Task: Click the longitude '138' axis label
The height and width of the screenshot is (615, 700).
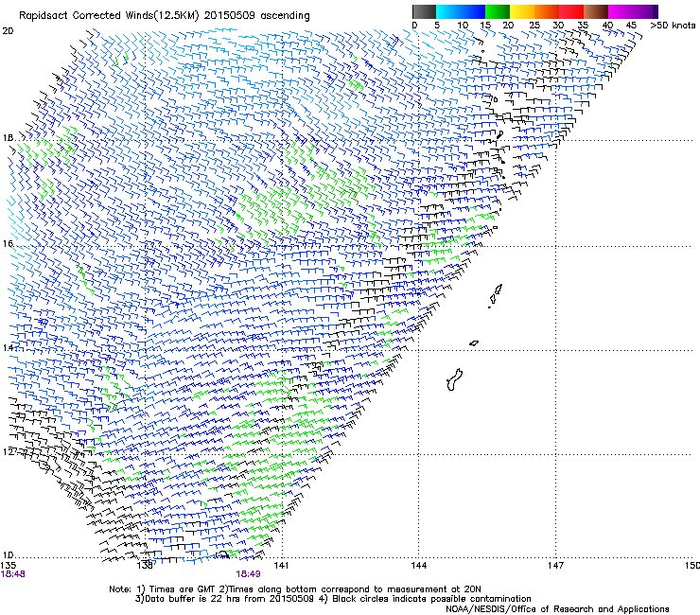Action: pos(145,566)
